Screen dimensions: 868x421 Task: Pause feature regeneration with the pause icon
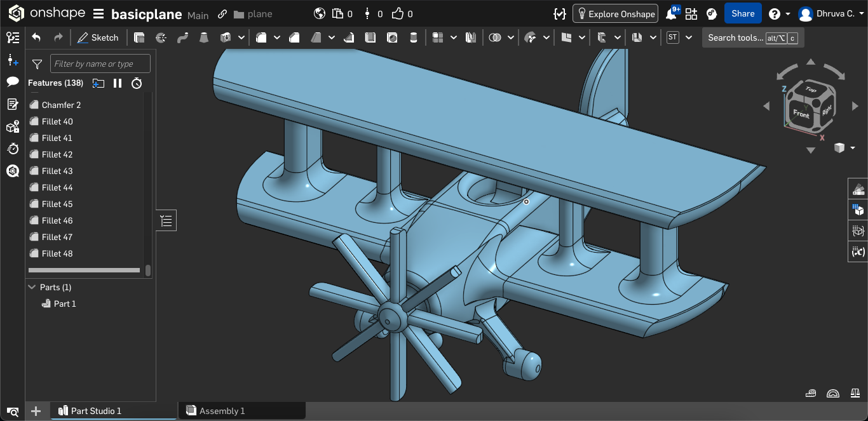[118, 83]
